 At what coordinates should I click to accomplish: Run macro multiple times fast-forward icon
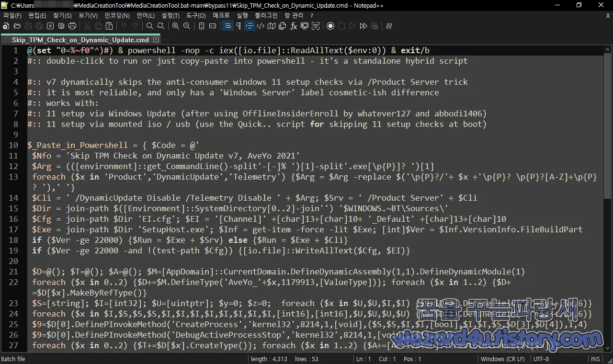click(363, 26)
